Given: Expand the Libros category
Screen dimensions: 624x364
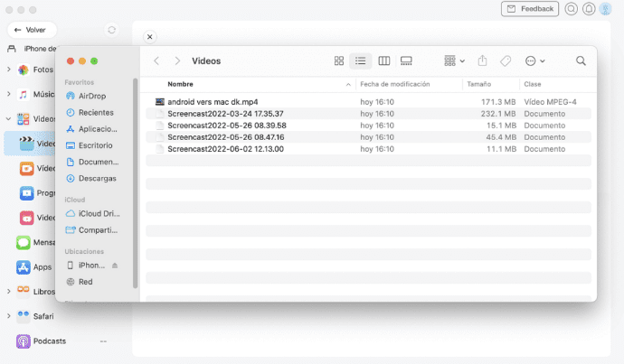Looking at the screenshot, I should point(9,291).
